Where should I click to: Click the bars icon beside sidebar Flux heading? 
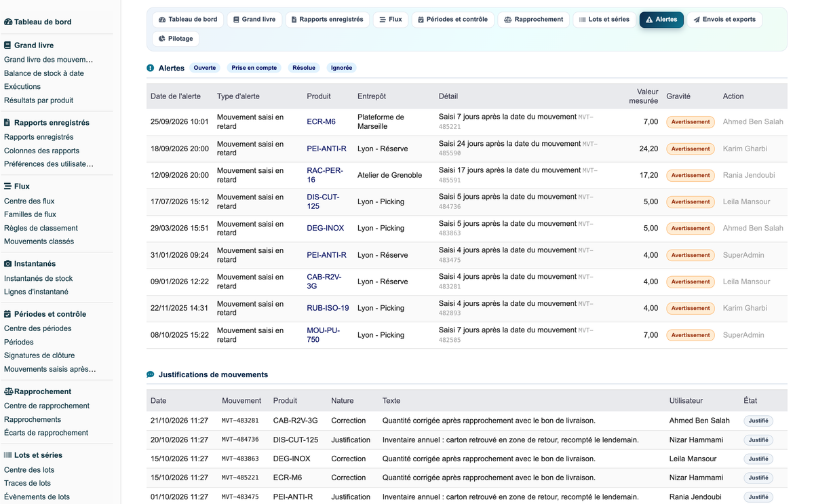point(7,186)
